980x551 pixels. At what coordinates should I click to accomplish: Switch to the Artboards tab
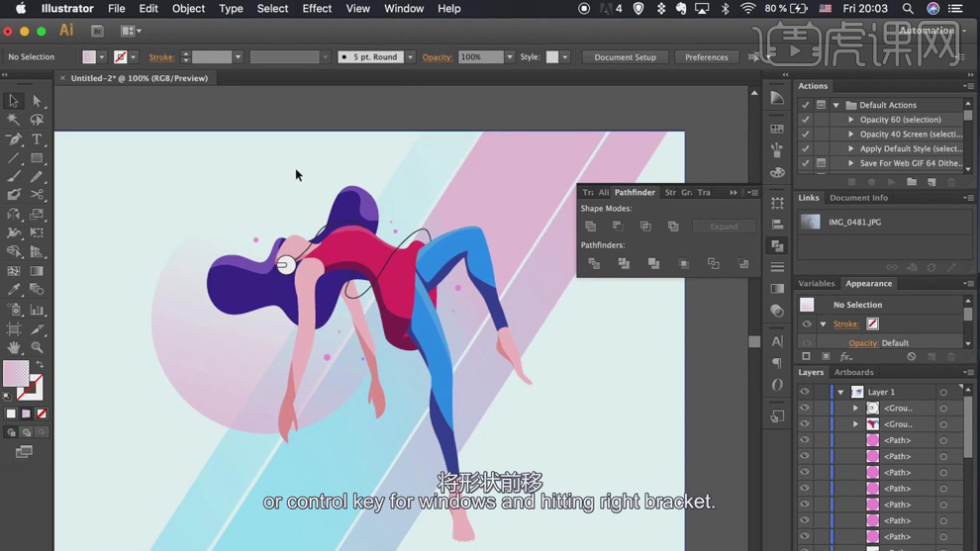coord(853,373)
